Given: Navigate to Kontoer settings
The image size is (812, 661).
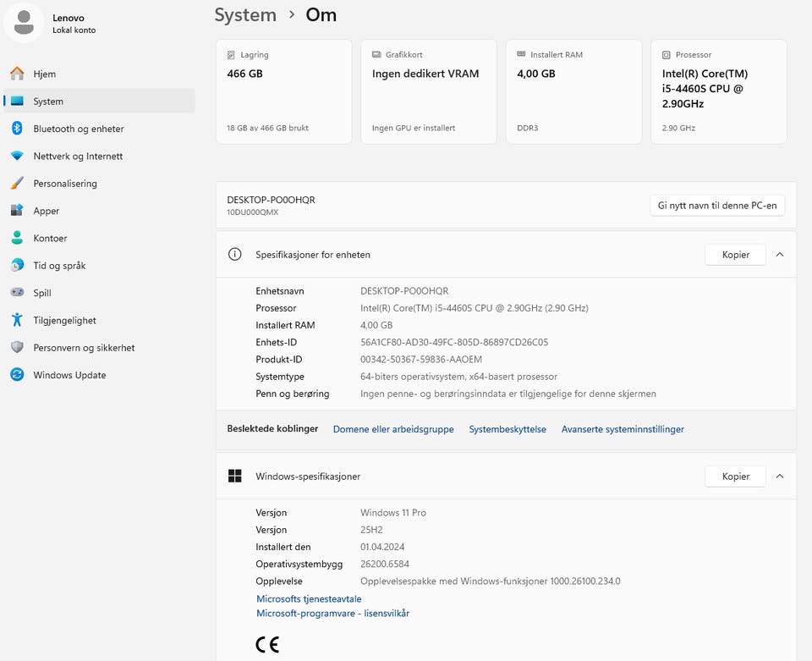Looking at the screenshot, I should 99,239.
